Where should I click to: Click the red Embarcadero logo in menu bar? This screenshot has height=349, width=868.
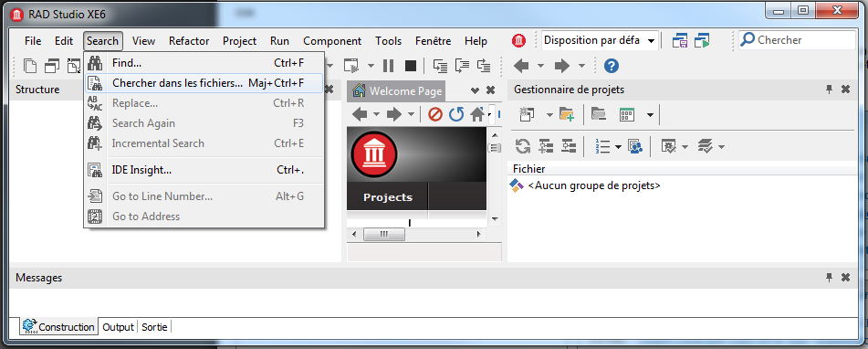518,40
